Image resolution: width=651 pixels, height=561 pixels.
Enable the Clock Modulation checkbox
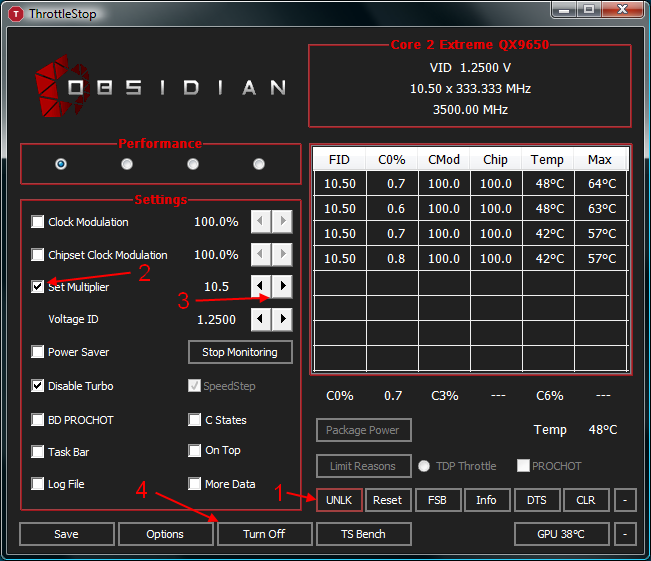click(39, 222)
